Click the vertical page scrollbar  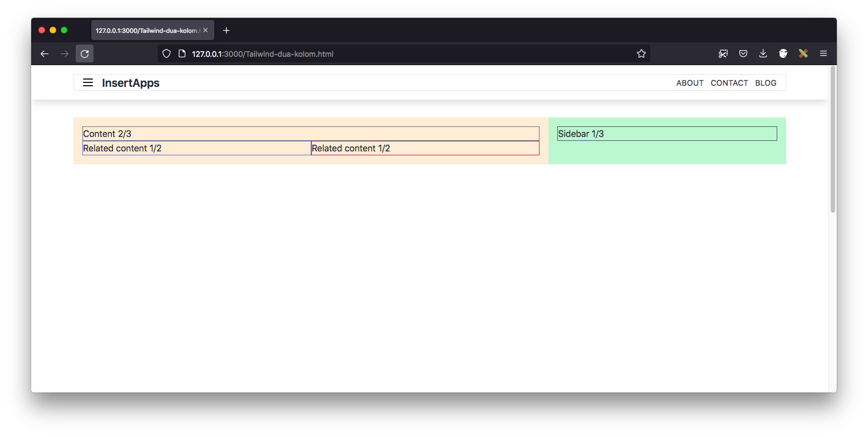tap(833, 139)
